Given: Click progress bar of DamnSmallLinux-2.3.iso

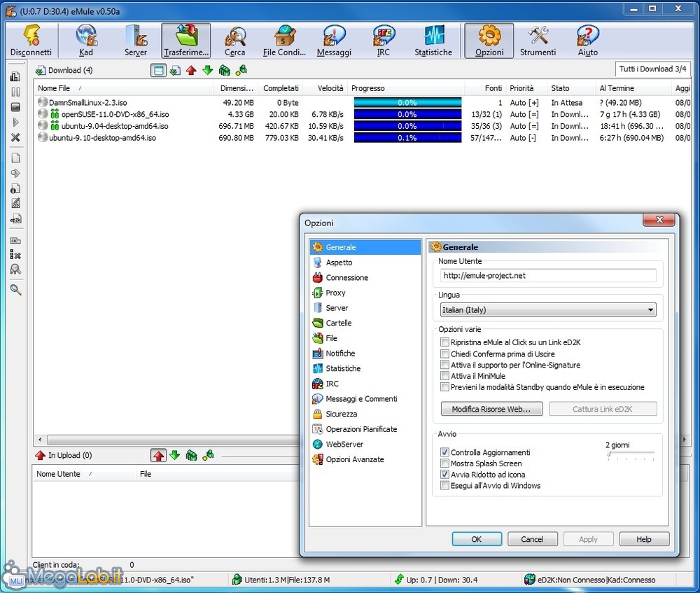Looking at the screenshot, I should pyautogui.click(x=407, y=103).
